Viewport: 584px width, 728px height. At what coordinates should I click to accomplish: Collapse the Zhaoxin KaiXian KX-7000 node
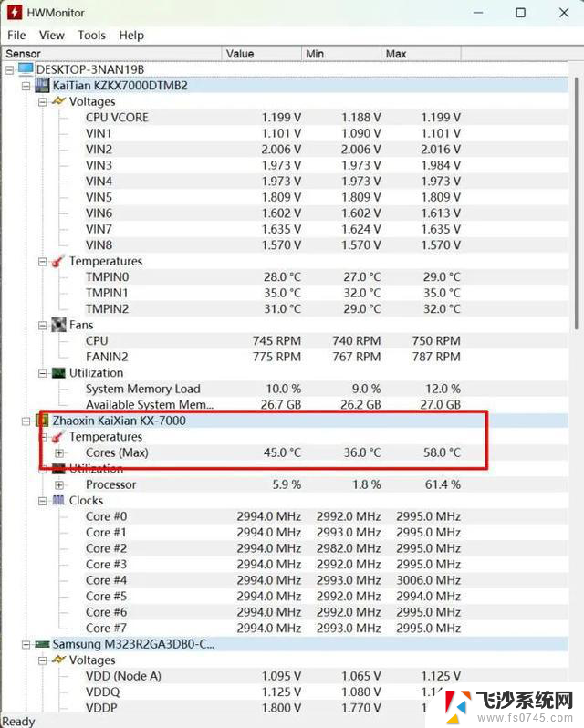coord(26,421)
